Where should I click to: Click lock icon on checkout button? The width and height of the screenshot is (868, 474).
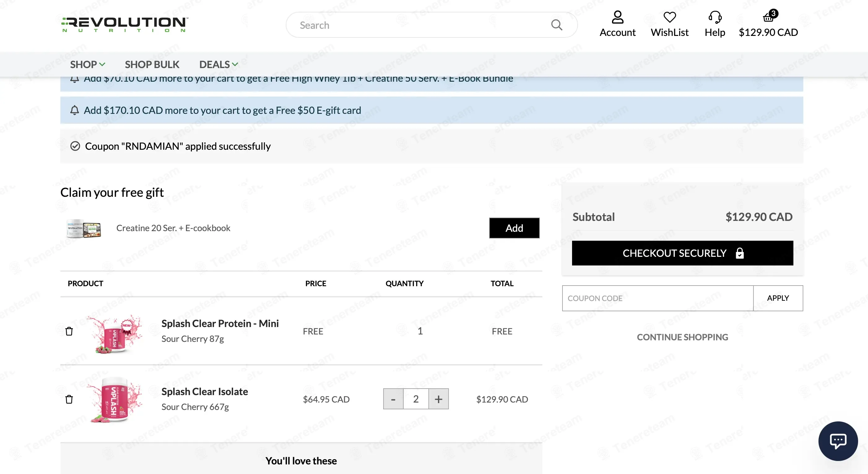click(740, 253)
